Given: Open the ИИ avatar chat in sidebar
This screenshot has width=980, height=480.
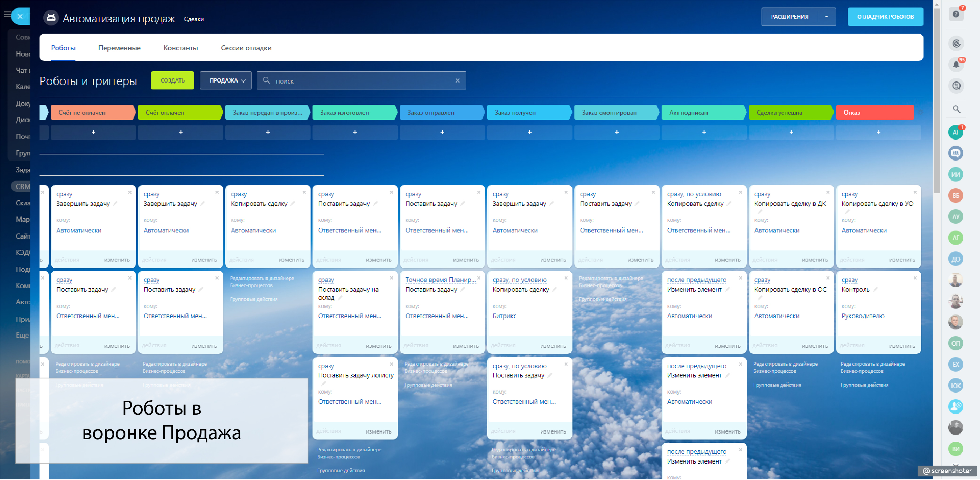Looking at the screenshot, I should click(956, 175).
